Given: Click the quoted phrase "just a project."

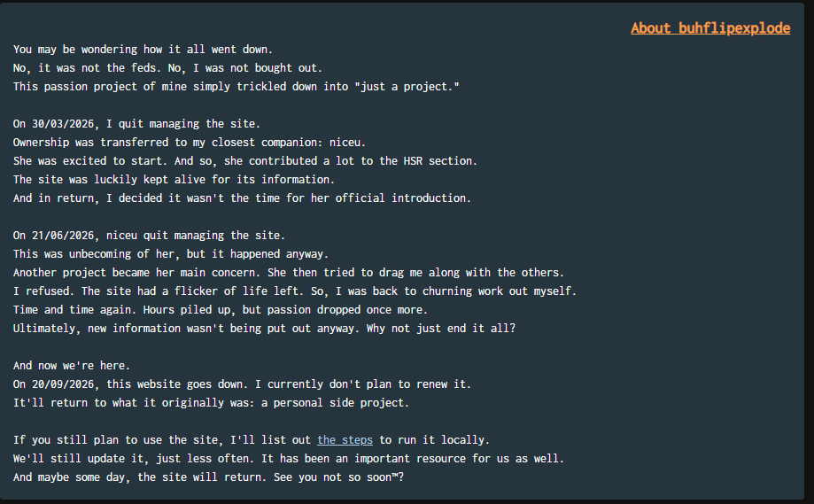Looking at the screenshot, I should click(x=407, y=86).
